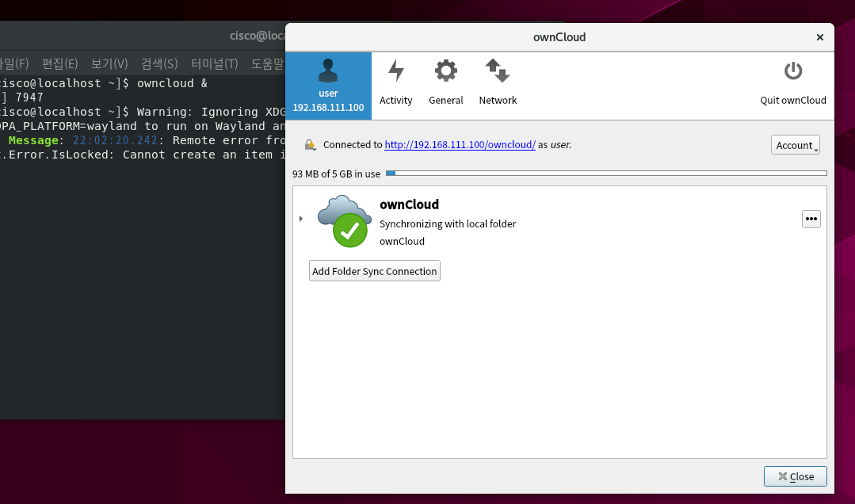The image size is (855, 504).
Task: Open terminal 검색(S) menu
Action: click(x=159, y=64)
